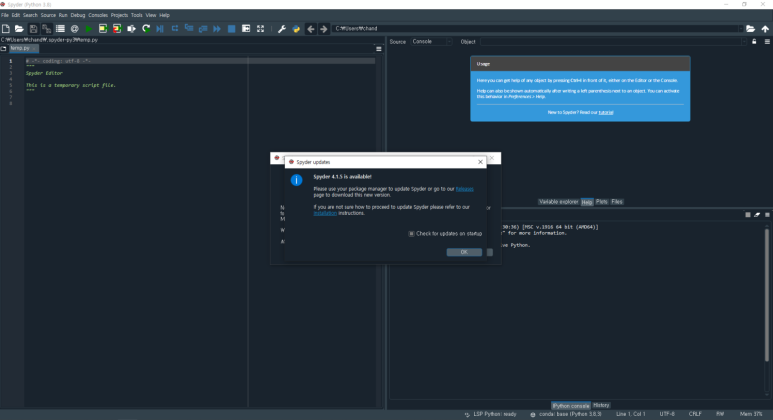Go forward with the right arrow
The image size is (773, 420).
pos(323,29)
